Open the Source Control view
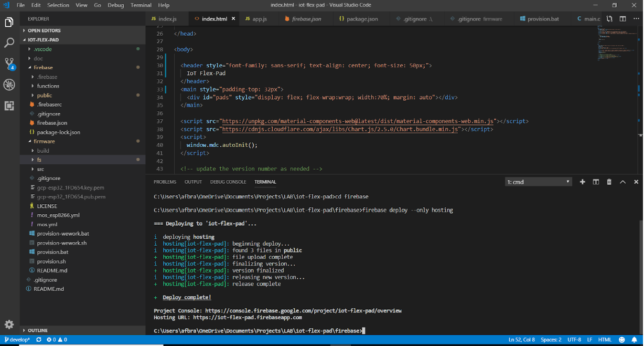Image resolution: width=644 pixels, height=346 pixels. click(9, 64)
